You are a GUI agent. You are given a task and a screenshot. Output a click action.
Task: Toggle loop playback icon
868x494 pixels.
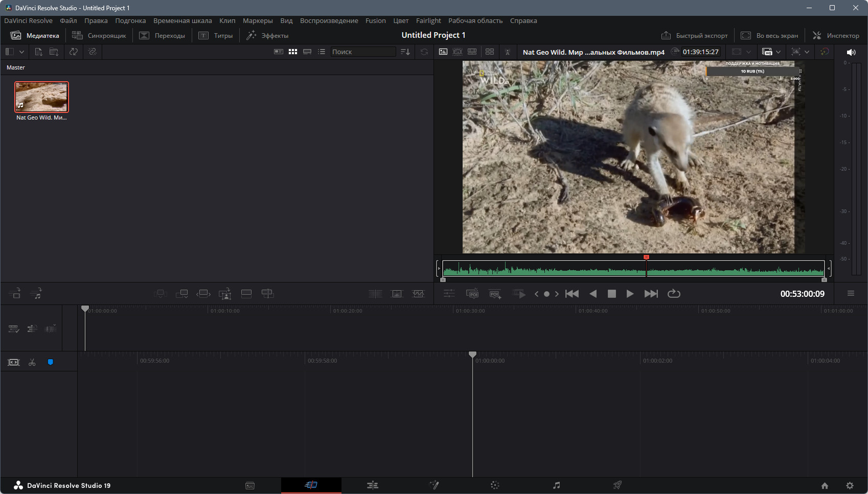click(674, 294)
